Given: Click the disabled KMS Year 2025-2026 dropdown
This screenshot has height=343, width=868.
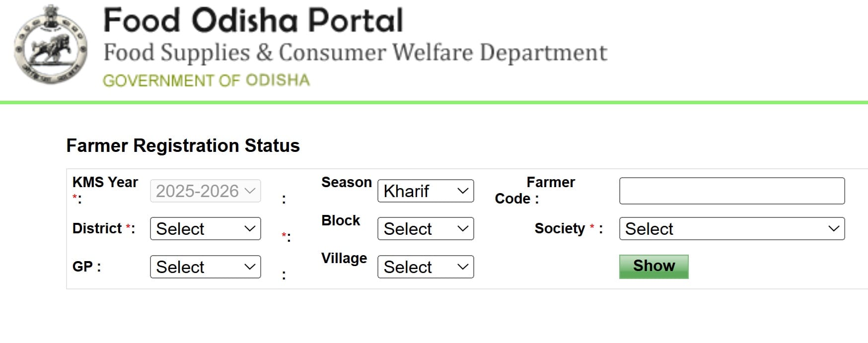Looking at the screenshot, I should point(205,191).
